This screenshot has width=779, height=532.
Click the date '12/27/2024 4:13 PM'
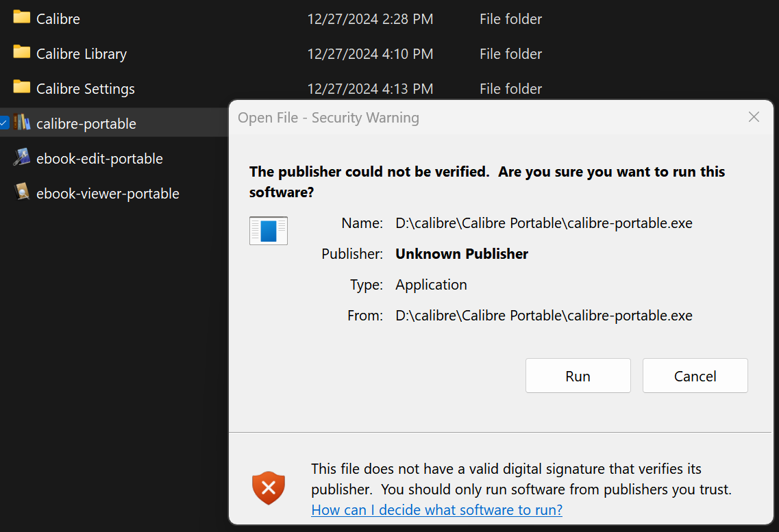(x=370, y=88)
